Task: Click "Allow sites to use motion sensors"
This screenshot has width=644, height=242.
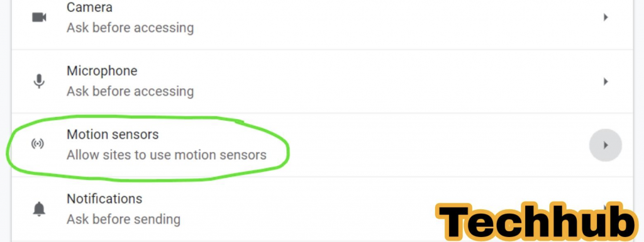Action: pos(166,155)
